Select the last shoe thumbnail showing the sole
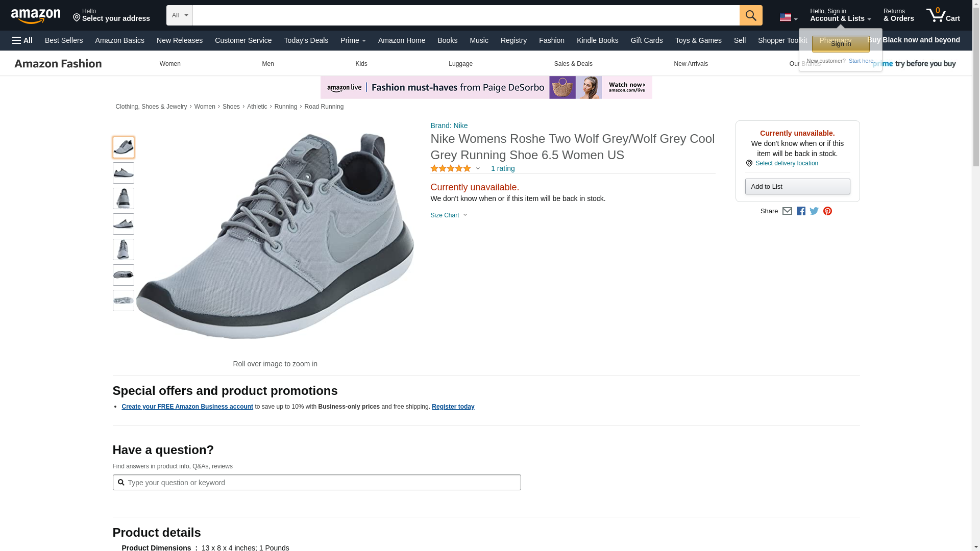Screen dimensions: 980x551 coord(124,300)
